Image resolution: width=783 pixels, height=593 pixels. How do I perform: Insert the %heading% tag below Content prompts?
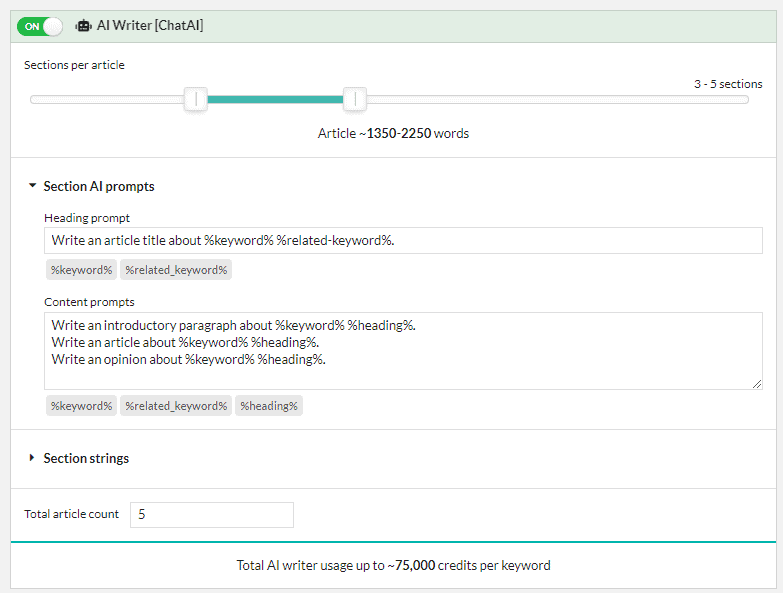269,406
